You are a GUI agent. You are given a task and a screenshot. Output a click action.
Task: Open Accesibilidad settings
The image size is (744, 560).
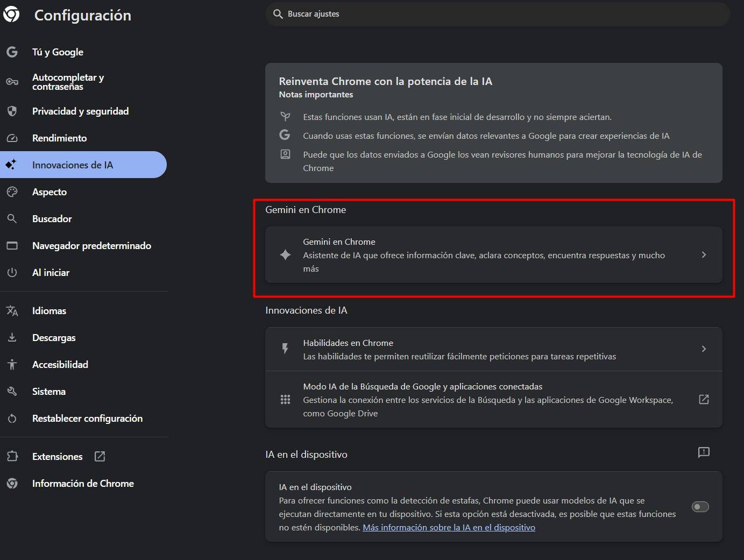point(83,365)
